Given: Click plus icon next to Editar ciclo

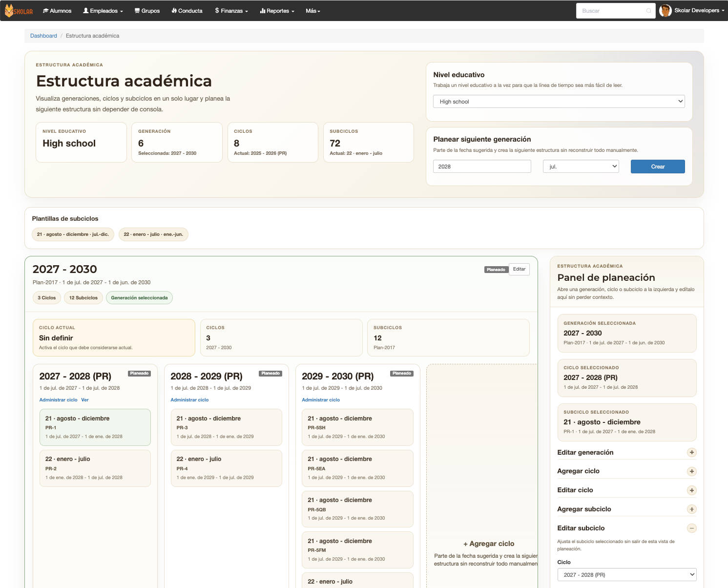Looking at the screenshot, I should [x=691, y=490].
